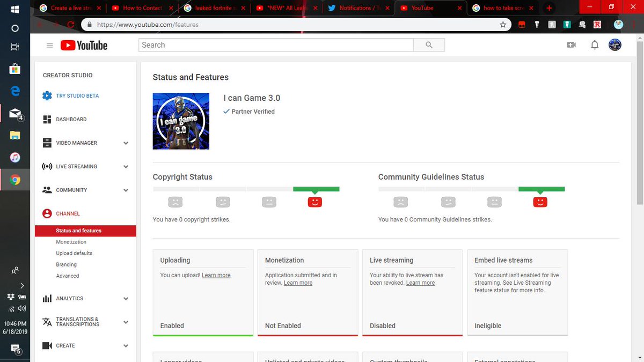Click the Live Streaming broadcast icon
This screenshot has height=362, width=644.
pyautogui.click(x=47, y=167)
